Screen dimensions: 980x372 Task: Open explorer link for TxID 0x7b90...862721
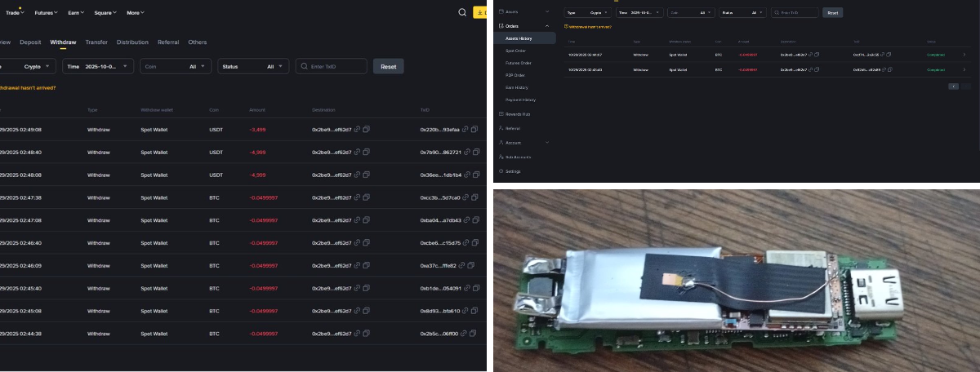tap(466, 152)
